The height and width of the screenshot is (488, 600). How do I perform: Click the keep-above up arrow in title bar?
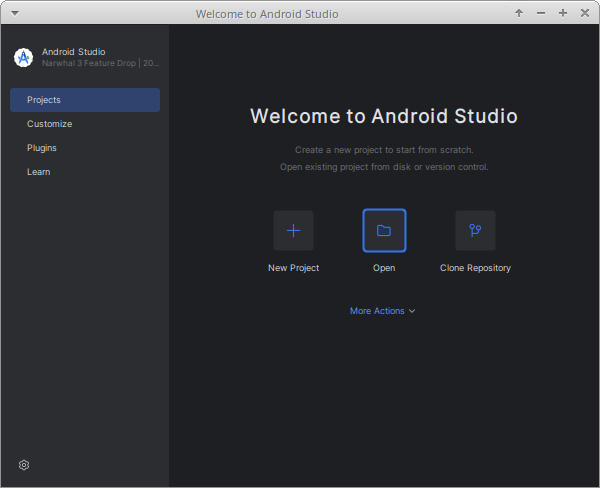(519, 13)
